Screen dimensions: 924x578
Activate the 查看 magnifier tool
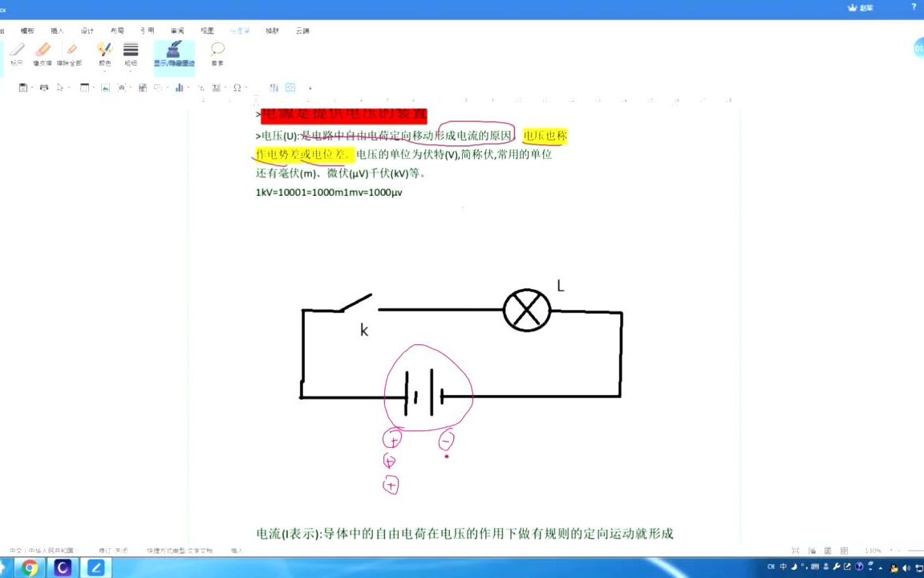tap(217, 54)
